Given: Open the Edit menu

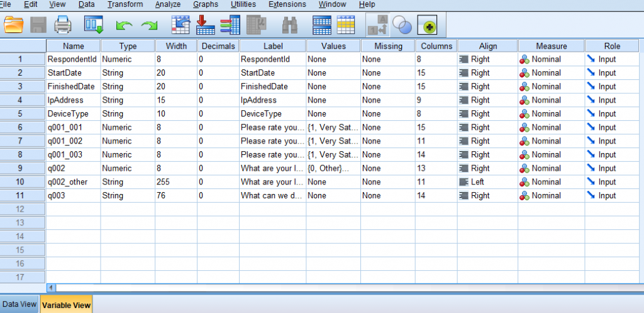Looking at the screenshot, I should tap(30, 4).
